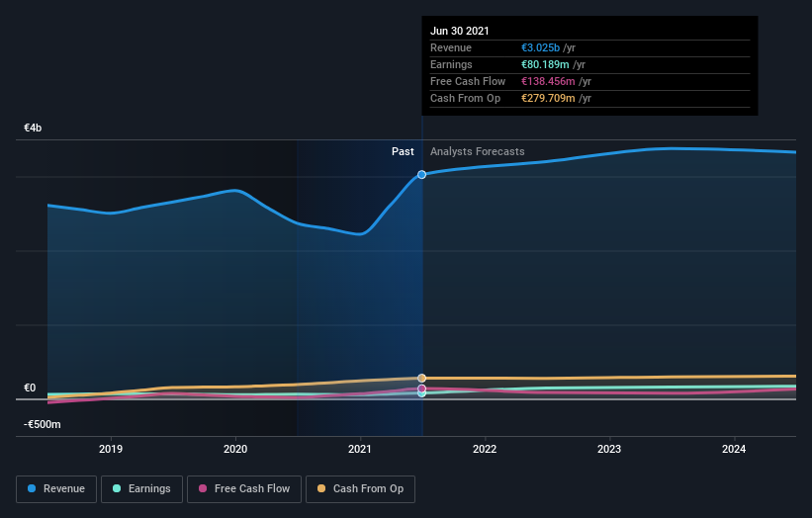Click the Past section label
This screenshot has height=518, width=812.
403,151
